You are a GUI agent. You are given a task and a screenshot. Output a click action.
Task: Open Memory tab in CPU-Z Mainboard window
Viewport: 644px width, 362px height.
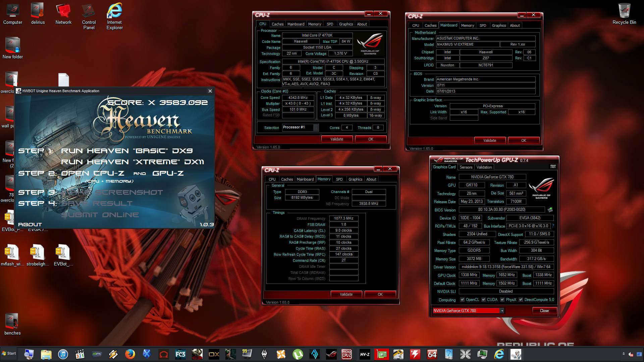point(467,25)
